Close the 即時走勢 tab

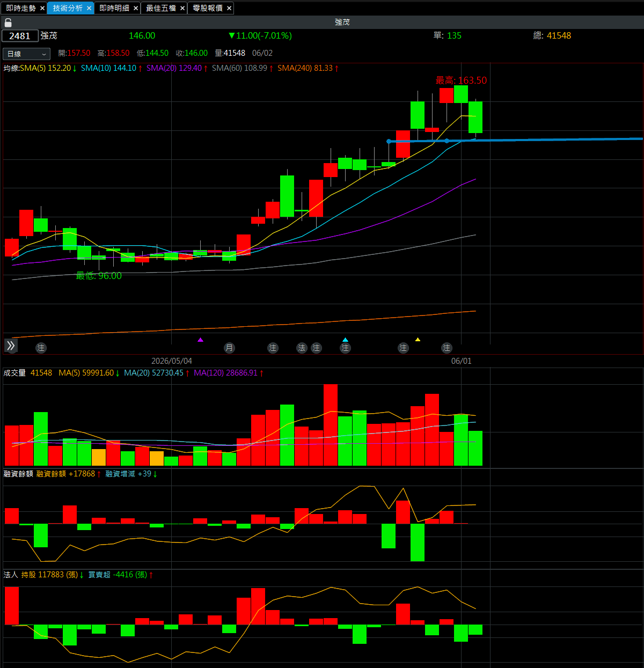42,8
